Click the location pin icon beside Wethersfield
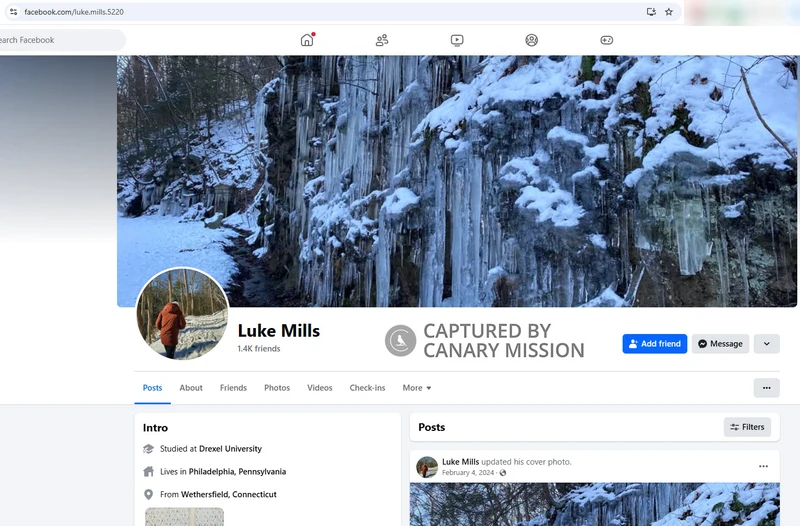800x526 pixels. 148,494
